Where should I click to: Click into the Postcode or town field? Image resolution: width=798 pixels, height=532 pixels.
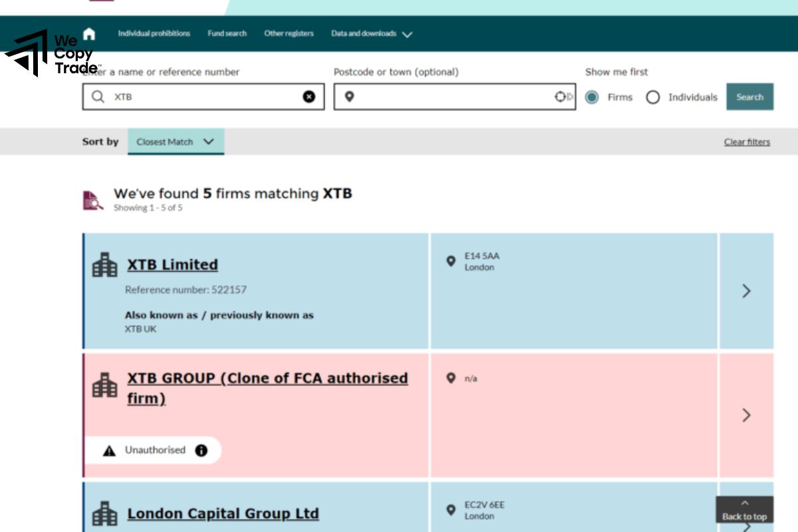[452, 97]
